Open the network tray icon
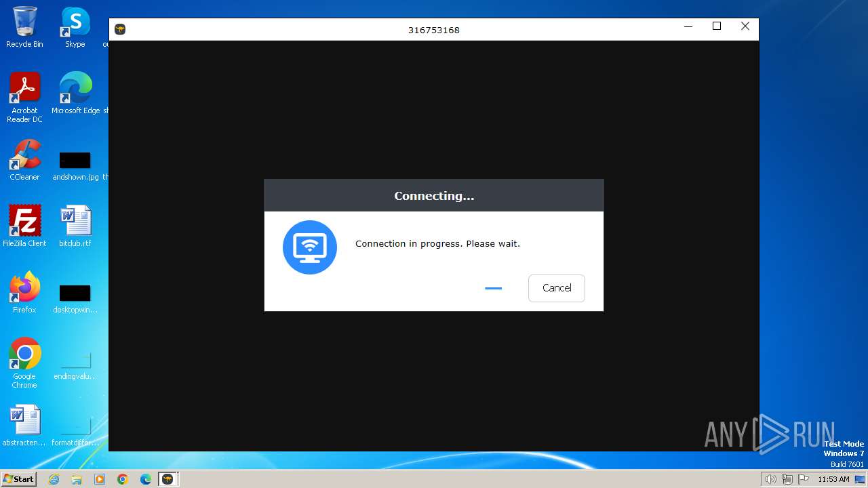 click(787, 479)
